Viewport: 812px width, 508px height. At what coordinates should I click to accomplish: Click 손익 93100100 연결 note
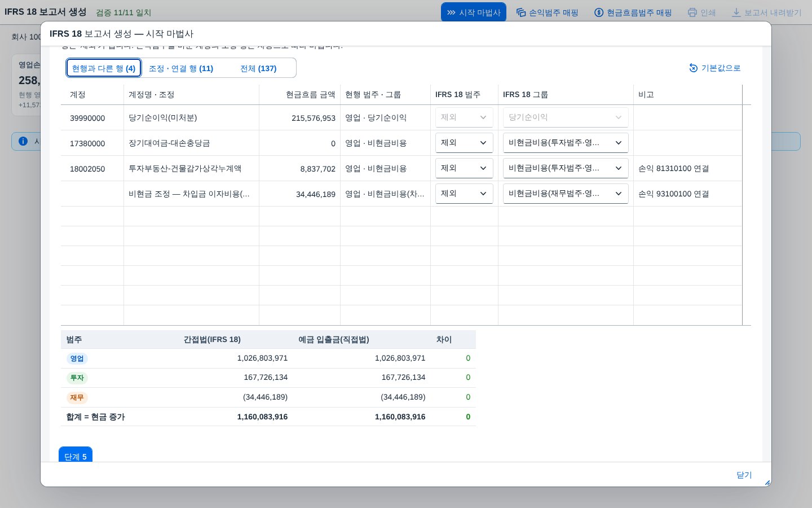674,194
